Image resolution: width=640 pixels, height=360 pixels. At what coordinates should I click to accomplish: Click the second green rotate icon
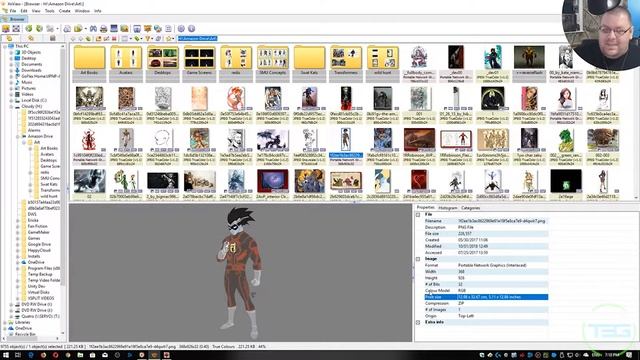39,29
